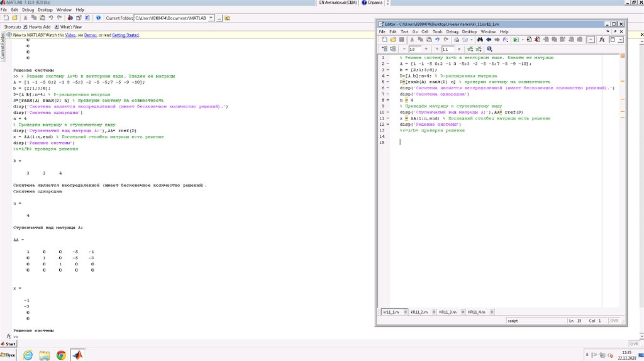
Task: Click the Getting Started link
Action: coord(124,35)
